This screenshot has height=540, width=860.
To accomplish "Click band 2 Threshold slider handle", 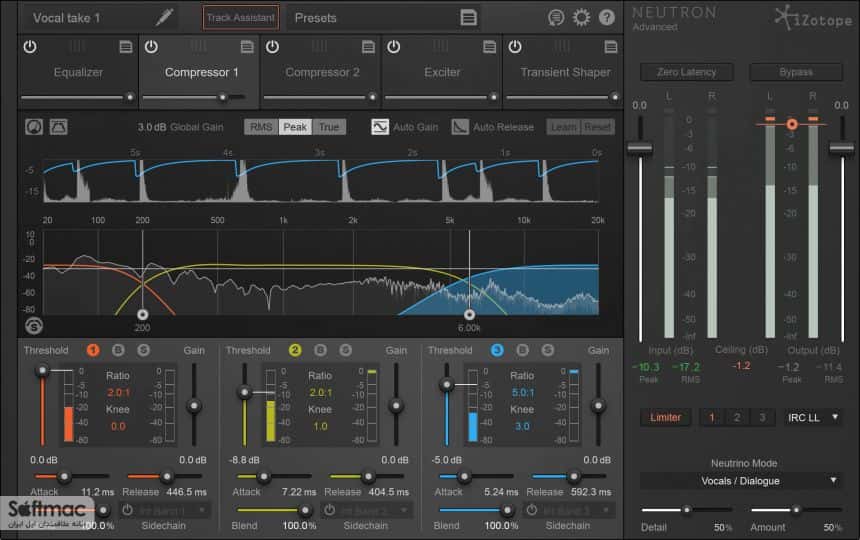I will click(245, 392).
